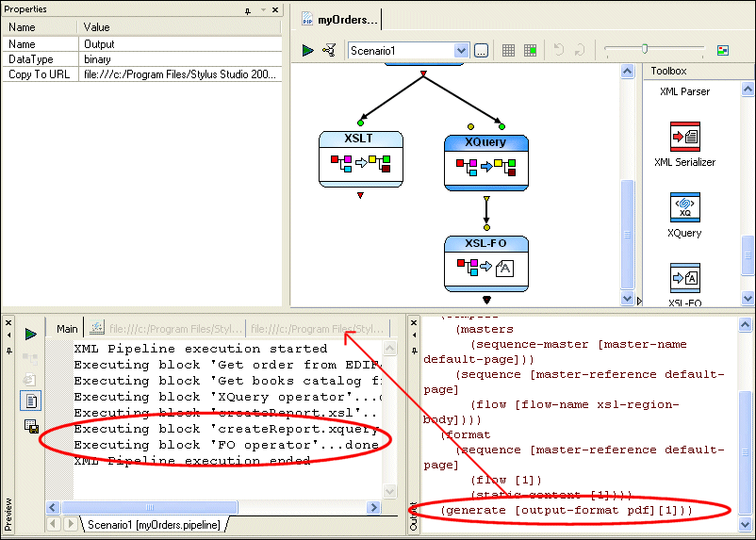Toggle the snap to grid icon
The image size is (756, 540).
coord(530,51)
